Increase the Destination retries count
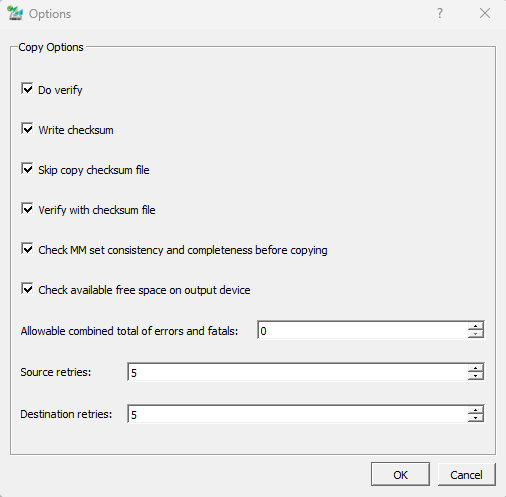Image resolution: width=506 pixels, height=497 pixels. coord(476,410)
